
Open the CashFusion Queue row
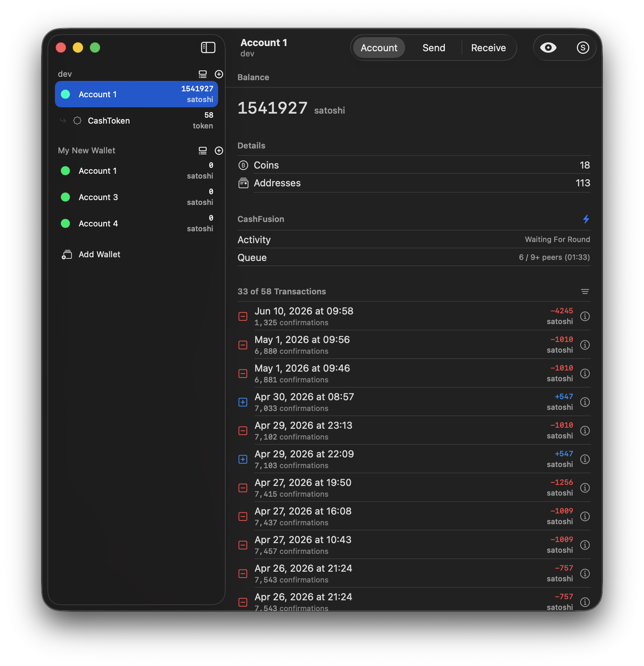point(414,257)
